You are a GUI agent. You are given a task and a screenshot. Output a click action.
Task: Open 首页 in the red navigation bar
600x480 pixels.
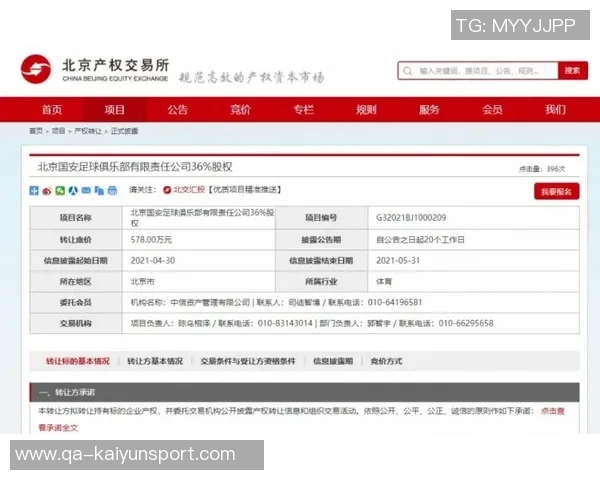point(52,110)
